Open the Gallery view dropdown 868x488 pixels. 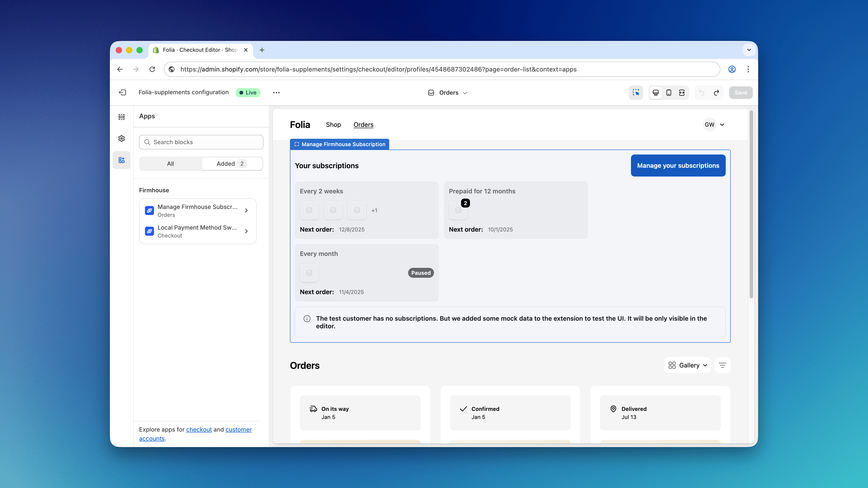pos(687,365)
